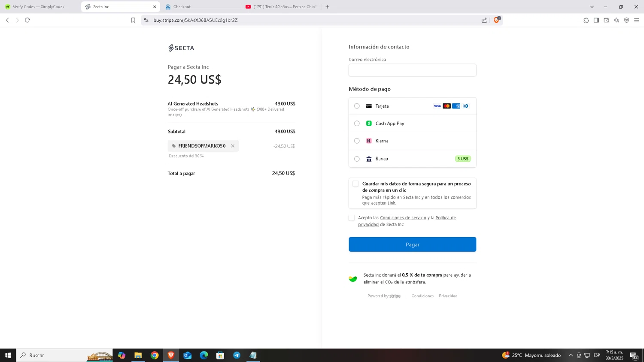Screen dimensions: 644x362
Task: View site information icon in address bar
Action: [x=146, y=20]
